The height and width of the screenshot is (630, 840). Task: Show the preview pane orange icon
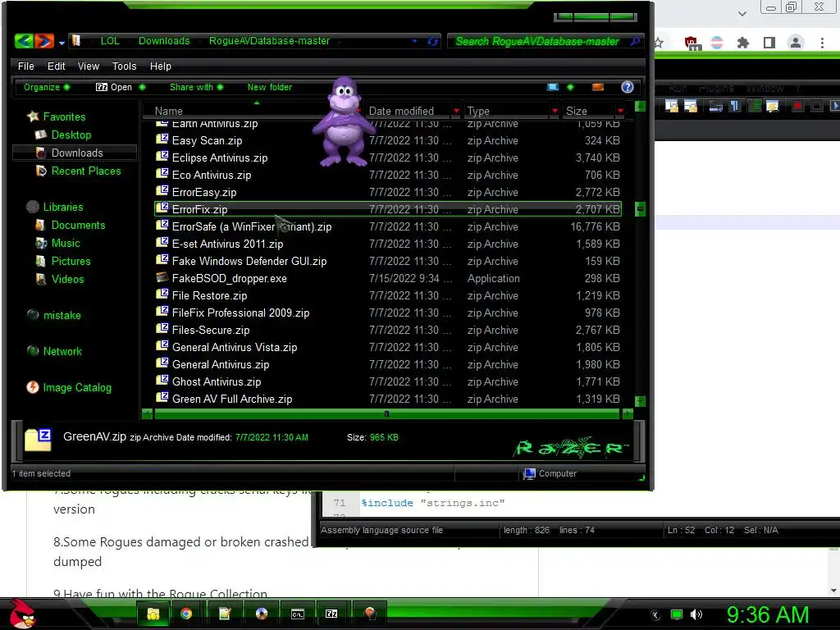(x=598, y=87)
